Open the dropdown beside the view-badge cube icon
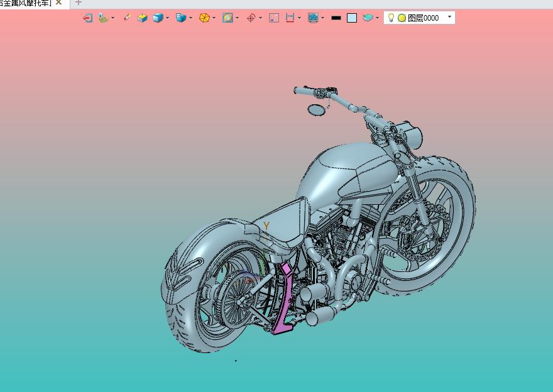The height and width of the screenshot is (392, 553). click(x=191, y=18)
